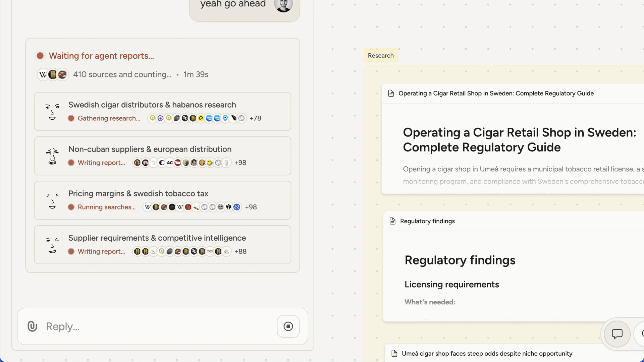Click document icon next to Umeå cigar shop title
Viewport: 644px width, 362px height.
[394, 354]
